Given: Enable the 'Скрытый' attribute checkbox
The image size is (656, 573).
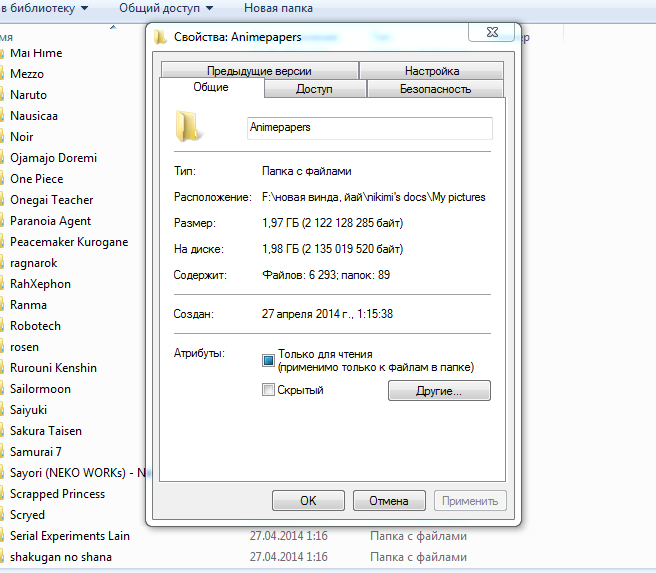Looking at the screenshot, I should tap(268, 390).
